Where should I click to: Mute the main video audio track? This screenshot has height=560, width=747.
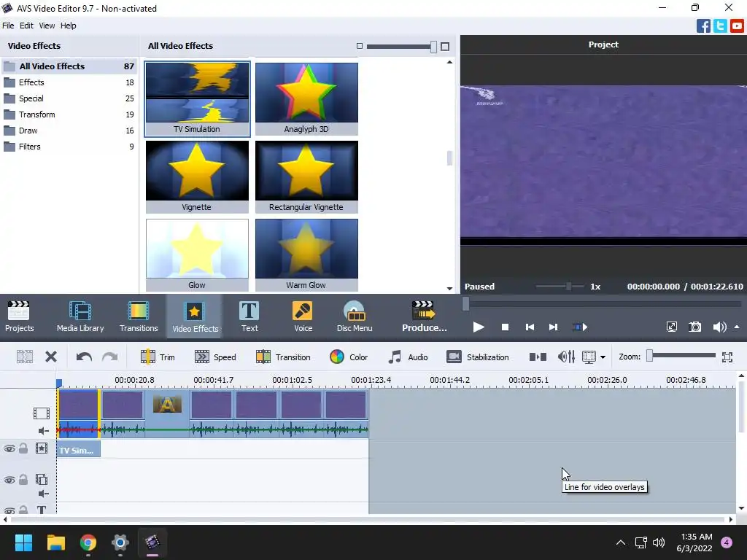pos(43,431)
